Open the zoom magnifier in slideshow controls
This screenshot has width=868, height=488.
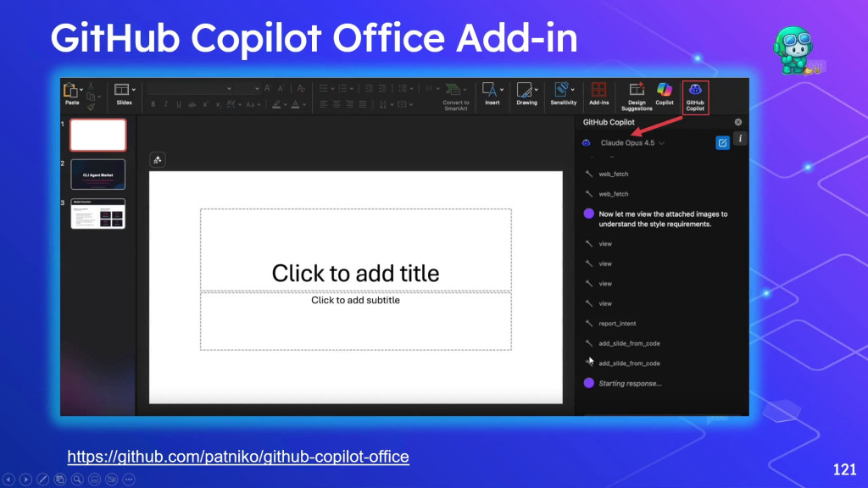pos(77,480)
